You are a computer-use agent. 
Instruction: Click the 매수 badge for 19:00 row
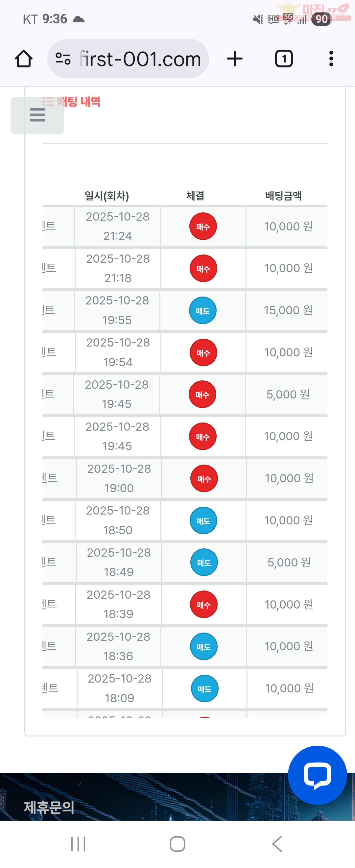pyautogui.click(x=204, y=478)
